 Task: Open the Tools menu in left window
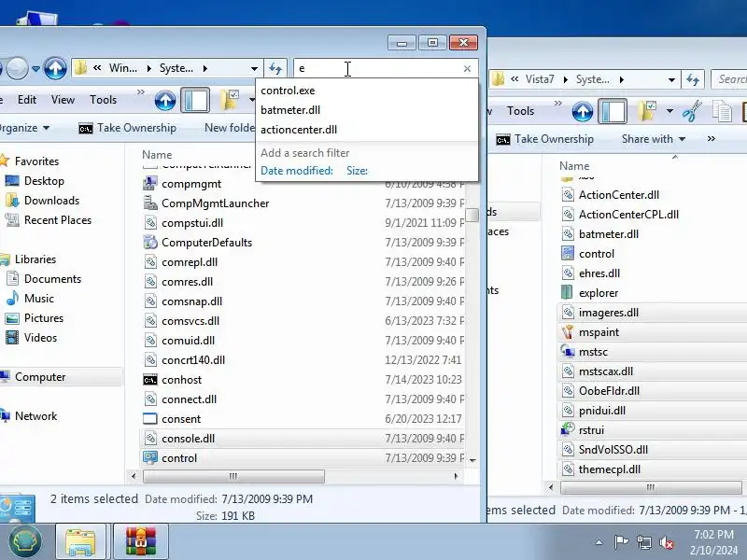103,100
